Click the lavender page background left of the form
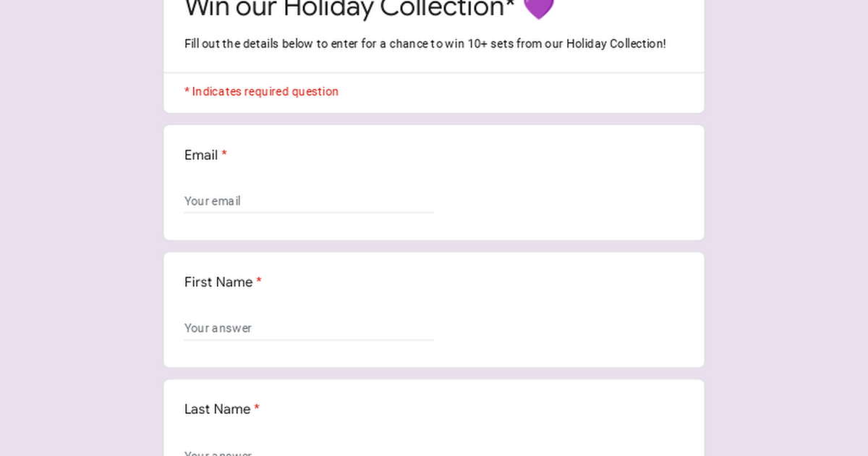 click(81, 228)
